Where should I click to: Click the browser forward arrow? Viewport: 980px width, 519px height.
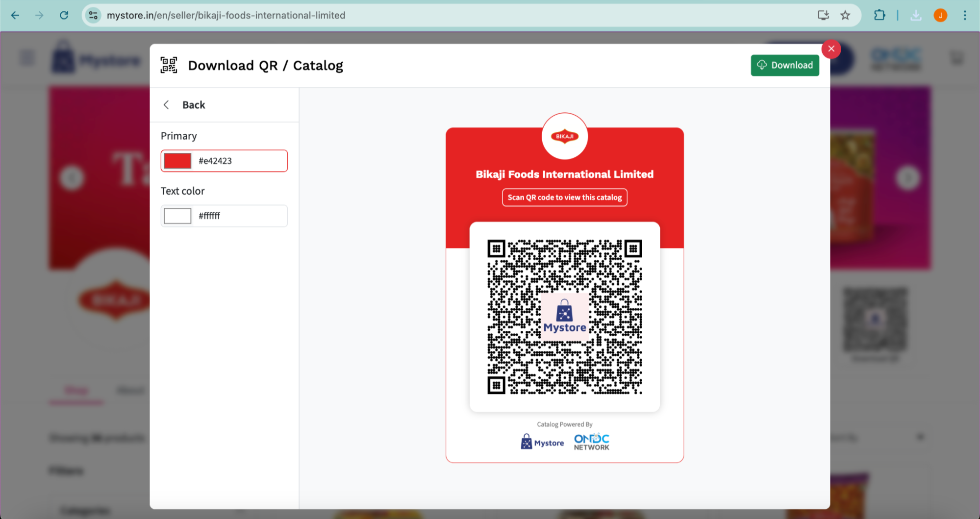39,15
